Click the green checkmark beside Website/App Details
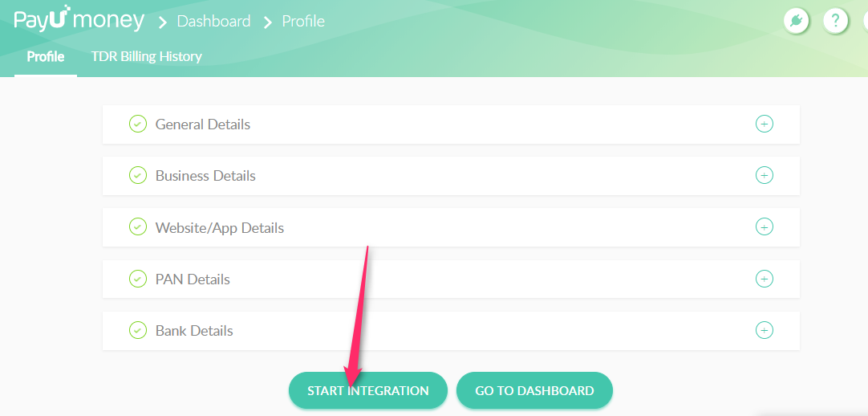This screenshot has width=868, height=416. click(138, 227)
